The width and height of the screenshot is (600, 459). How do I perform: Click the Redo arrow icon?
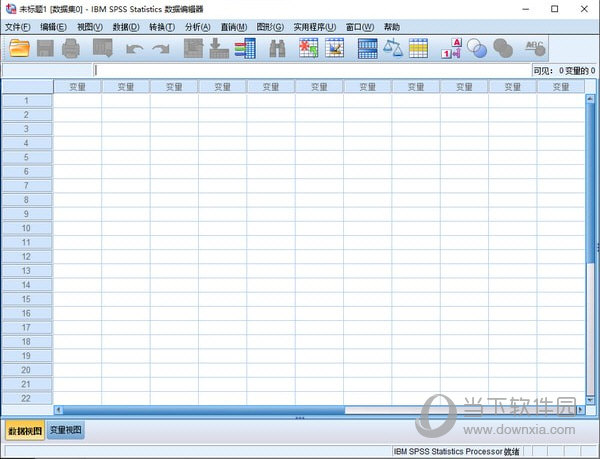click(161, 49)
